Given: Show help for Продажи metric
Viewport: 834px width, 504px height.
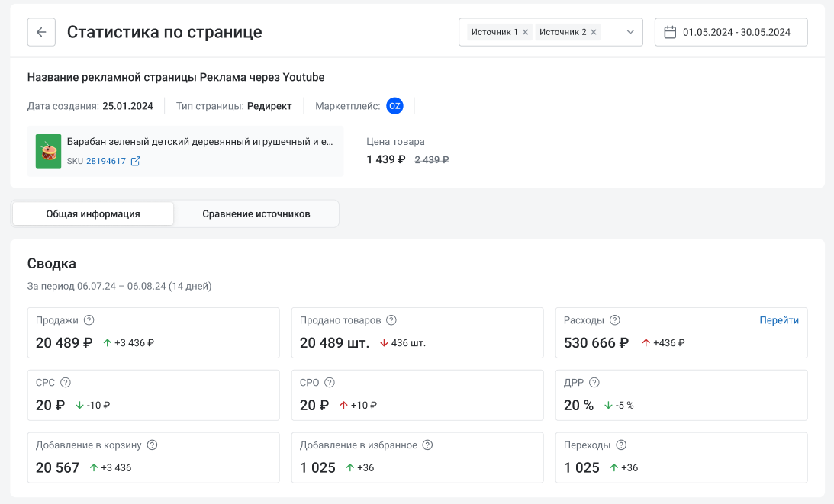Looking at the screenshot, I should [89, 320].
